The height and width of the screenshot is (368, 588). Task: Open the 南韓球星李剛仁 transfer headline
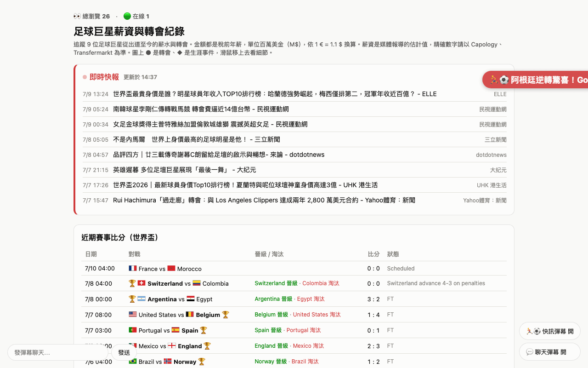(x=201, y=109)
